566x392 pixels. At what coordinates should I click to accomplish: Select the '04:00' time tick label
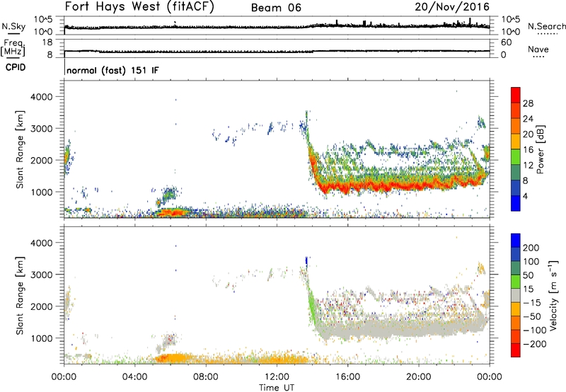click(134, 377)
